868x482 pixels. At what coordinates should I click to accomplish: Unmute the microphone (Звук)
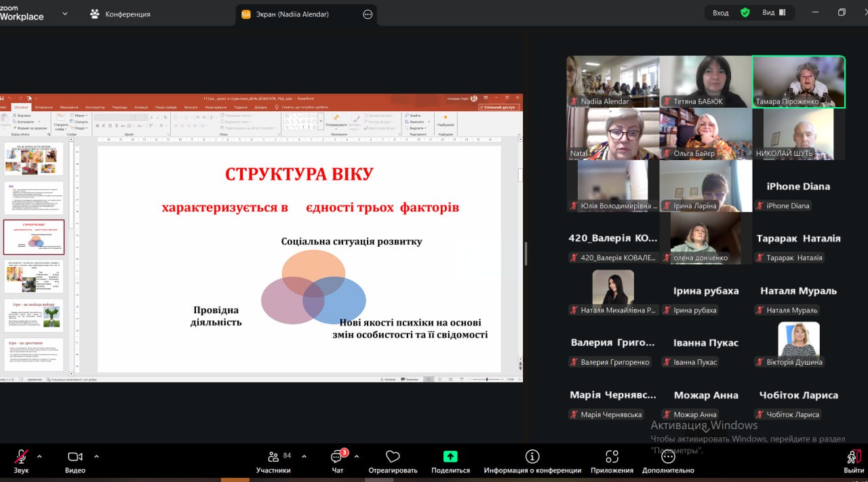coord(21,458)
